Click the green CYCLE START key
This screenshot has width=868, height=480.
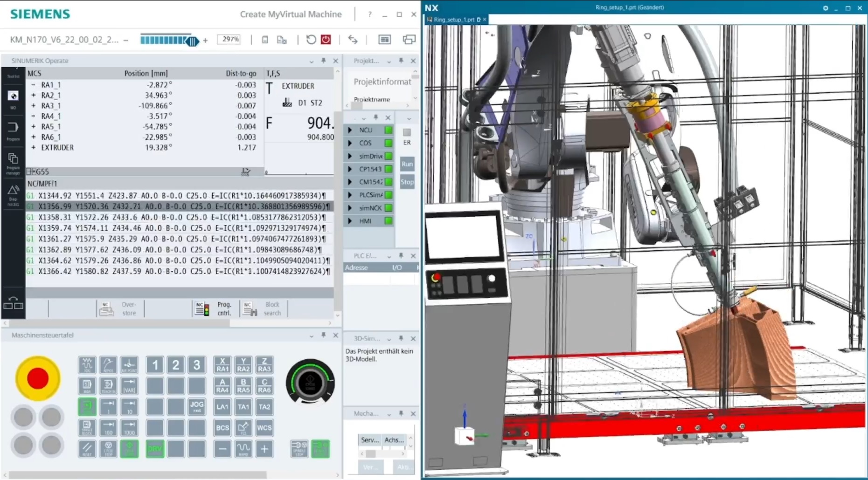click(x=129, y=448)
